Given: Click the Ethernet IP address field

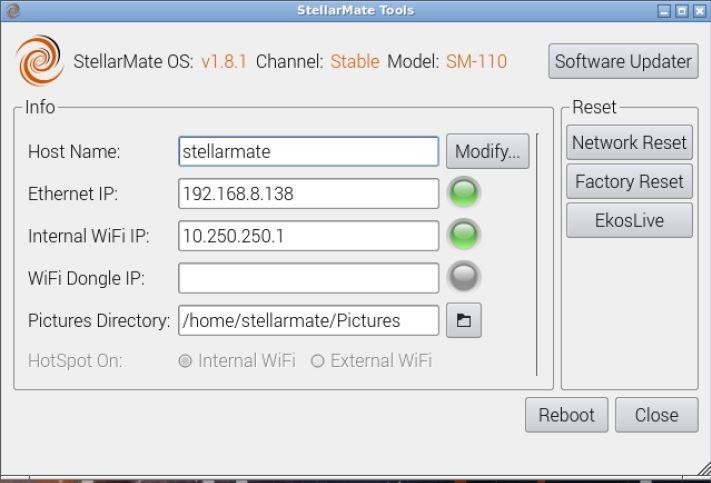Looking at the screenshot, I should (308, 194).
